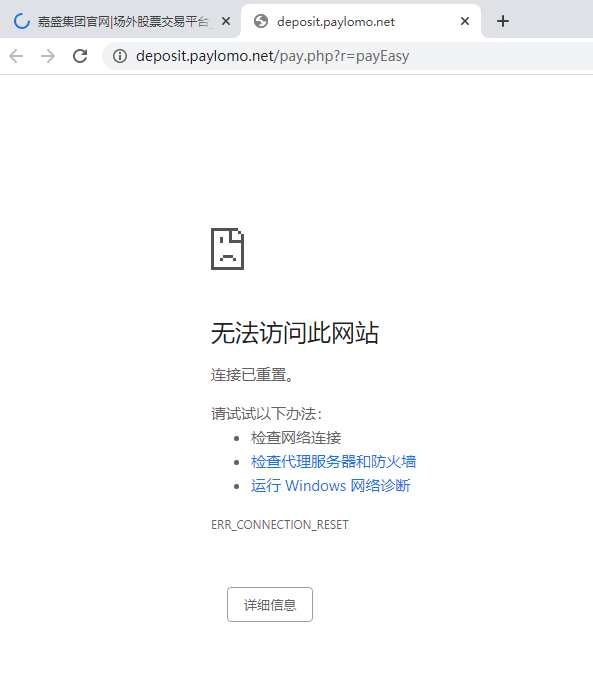Click the browser forward arrow
This screenshot has height=682, width=593.
click(48, 56)
